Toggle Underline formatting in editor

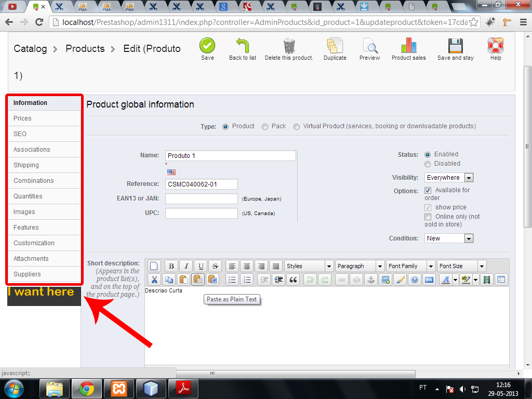(x=201, y=266)
